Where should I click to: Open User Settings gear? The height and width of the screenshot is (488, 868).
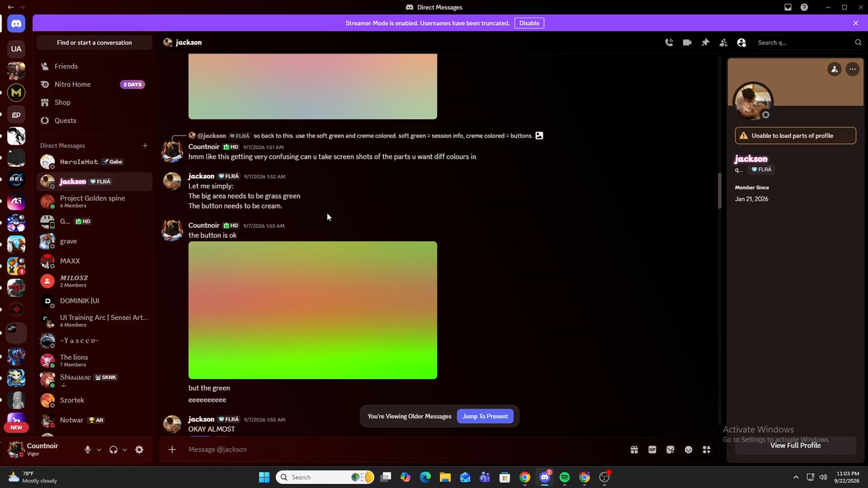[139, 449]
